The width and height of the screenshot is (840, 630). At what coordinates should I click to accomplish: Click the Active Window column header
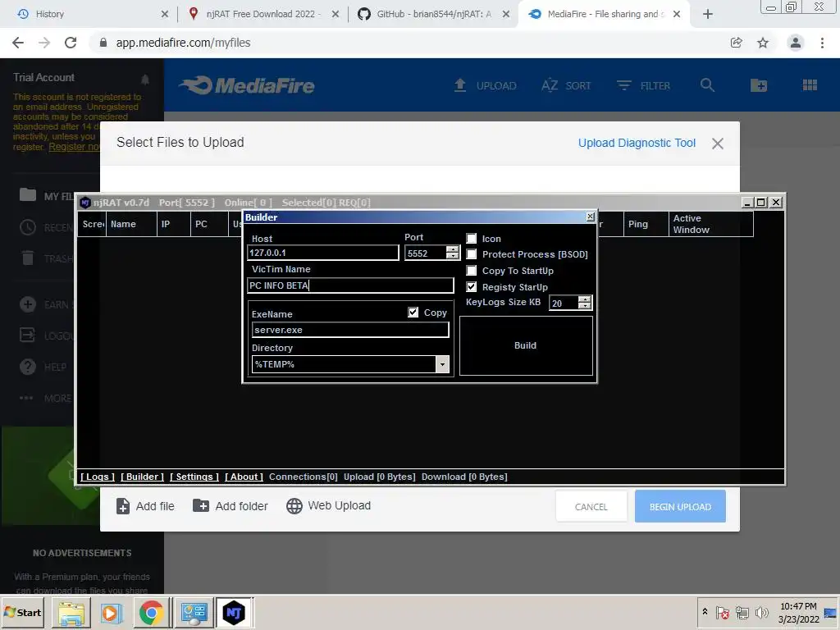click(x=711, y=224)
